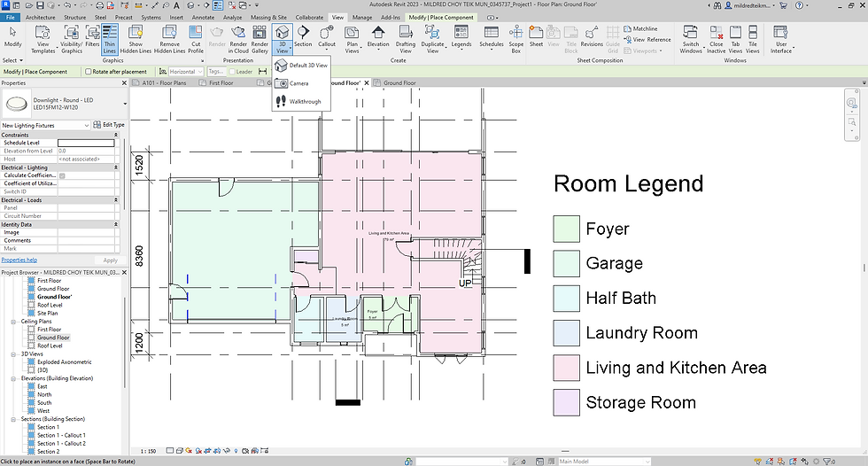Choose Default 3D View from dropdown

(301, 66)
